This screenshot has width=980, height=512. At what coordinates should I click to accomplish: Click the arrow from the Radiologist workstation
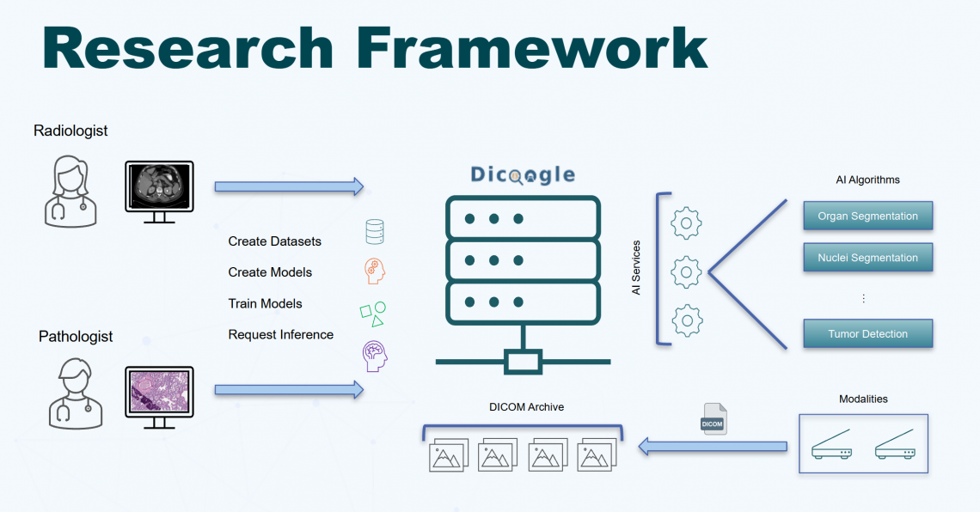click(290, 186)
